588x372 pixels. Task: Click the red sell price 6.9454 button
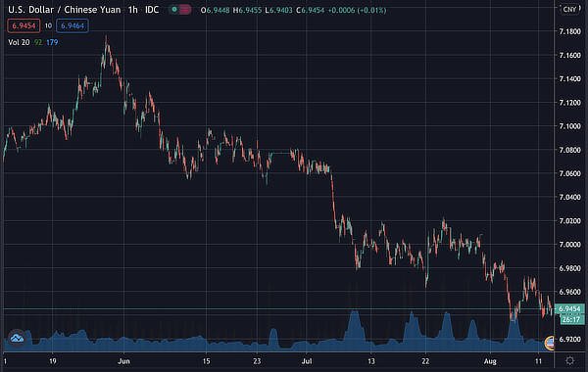point(24,25)
